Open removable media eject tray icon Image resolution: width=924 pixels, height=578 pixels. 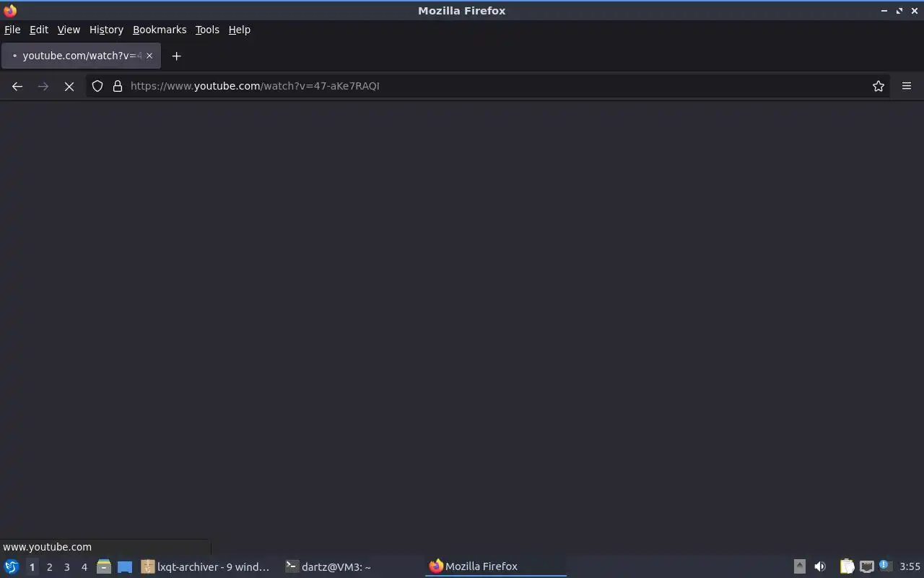tap(799, 566)
